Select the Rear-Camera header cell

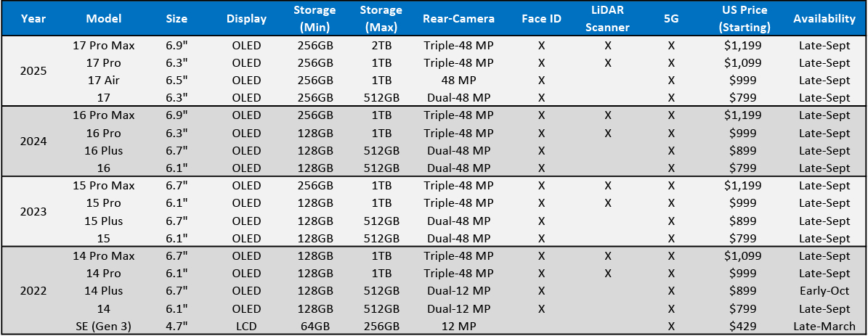[x=458, y=18]
